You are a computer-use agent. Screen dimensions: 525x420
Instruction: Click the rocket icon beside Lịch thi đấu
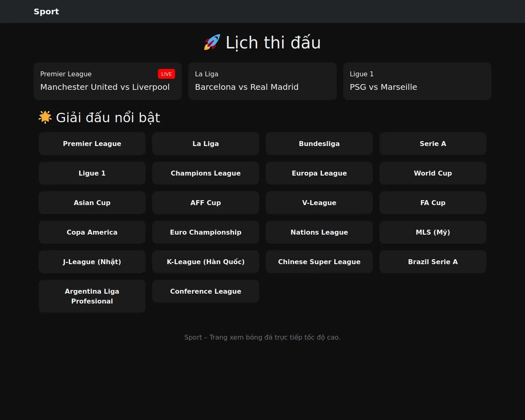pos(212,43)
